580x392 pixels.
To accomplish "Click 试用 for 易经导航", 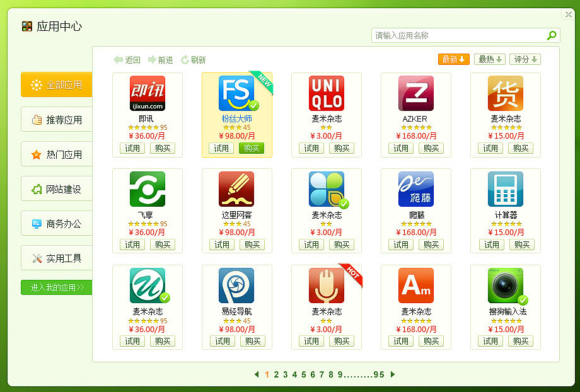I will [223, 341].
